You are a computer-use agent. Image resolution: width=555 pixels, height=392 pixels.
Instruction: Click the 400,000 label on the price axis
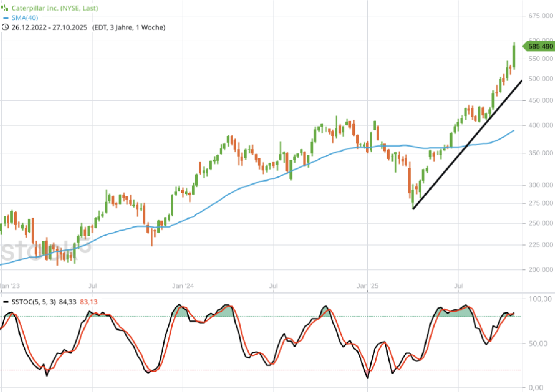point(540,125)
